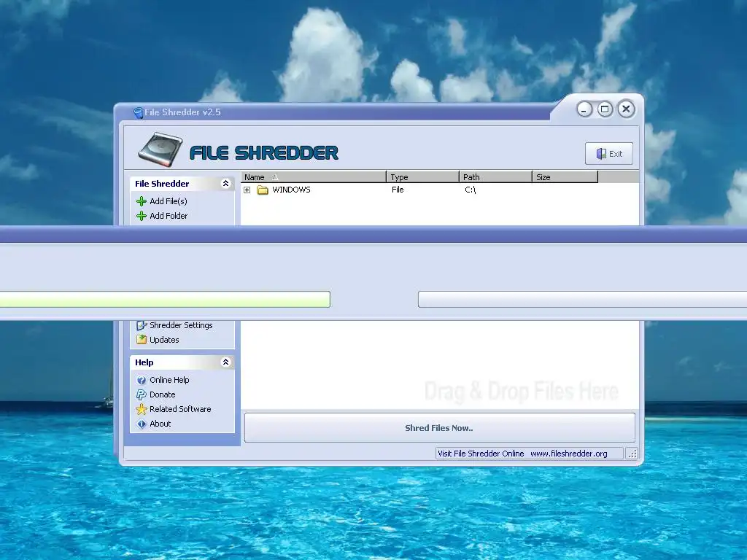Open the About link

(160, 424)
